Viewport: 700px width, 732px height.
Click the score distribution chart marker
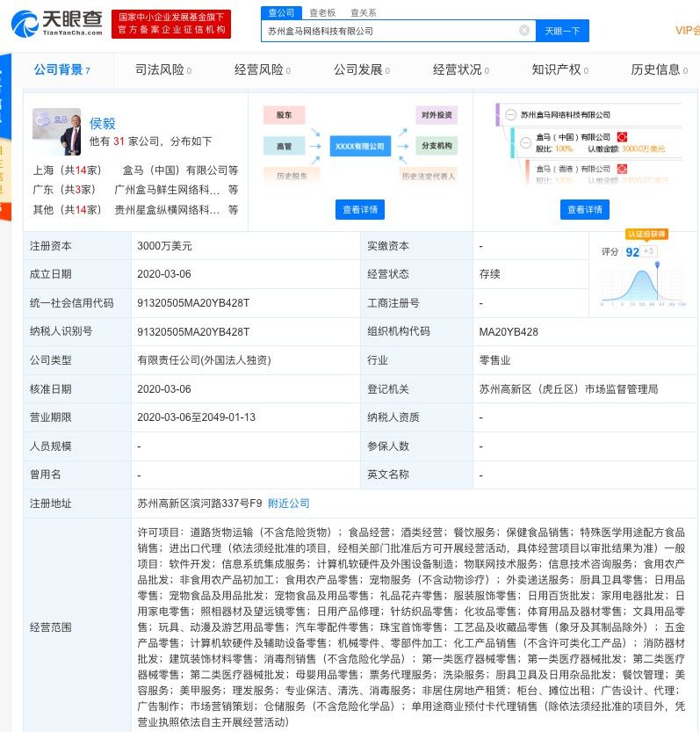click(657, 265)
